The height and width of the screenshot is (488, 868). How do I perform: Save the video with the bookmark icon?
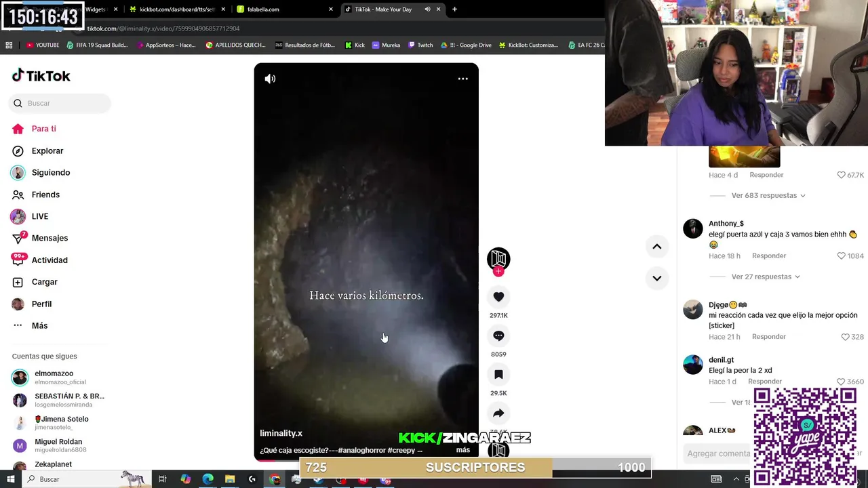[x=498, y=374]
